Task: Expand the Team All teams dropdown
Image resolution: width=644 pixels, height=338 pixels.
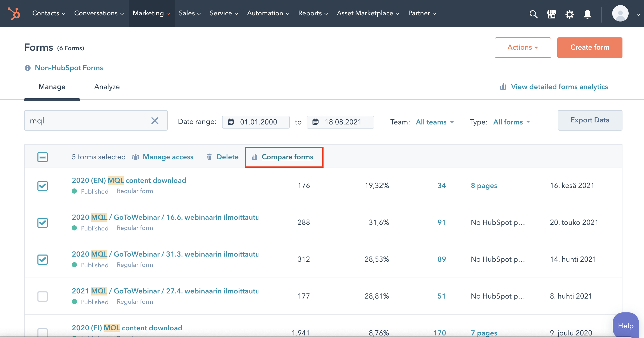Action: 435,122
